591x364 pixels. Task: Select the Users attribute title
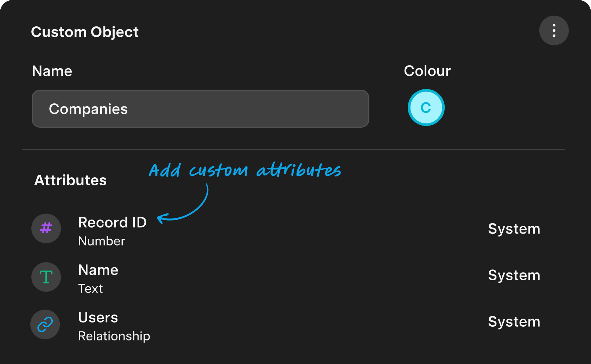click(x=98, y=318)
